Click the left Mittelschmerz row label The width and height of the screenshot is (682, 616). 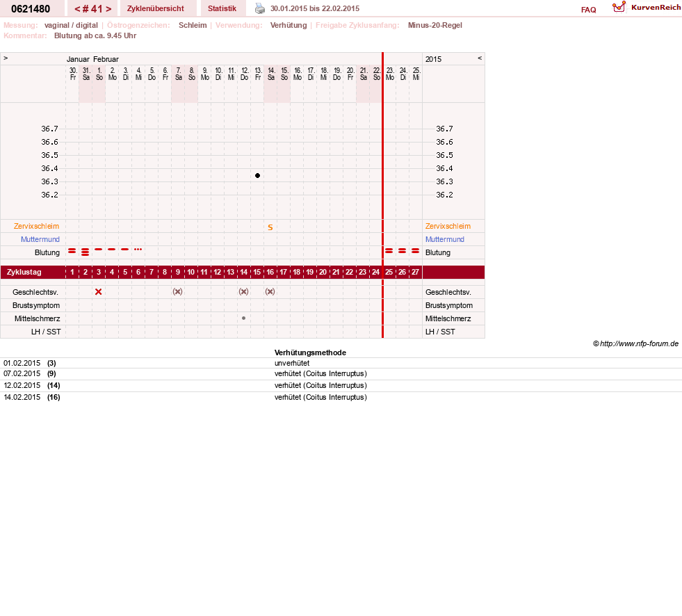pos(38,319)
